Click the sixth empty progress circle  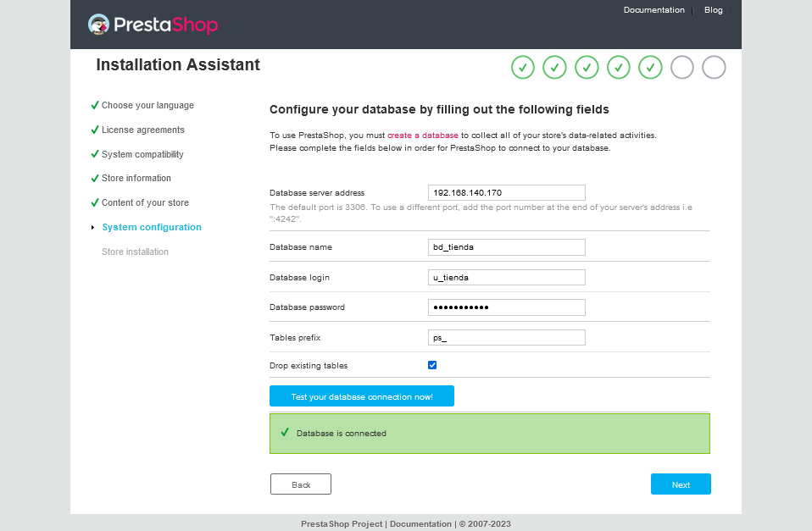tap(682, 67)
